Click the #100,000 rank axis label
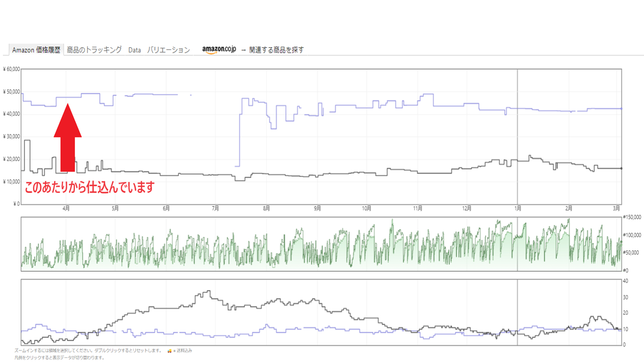Image resolution: width=644 pixels, height=362 pixels. tap(632, 235)
